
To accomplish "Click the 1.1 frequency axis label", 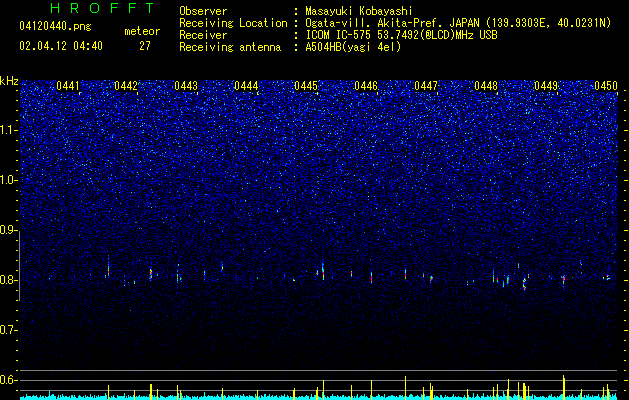I will pos(9,130).
